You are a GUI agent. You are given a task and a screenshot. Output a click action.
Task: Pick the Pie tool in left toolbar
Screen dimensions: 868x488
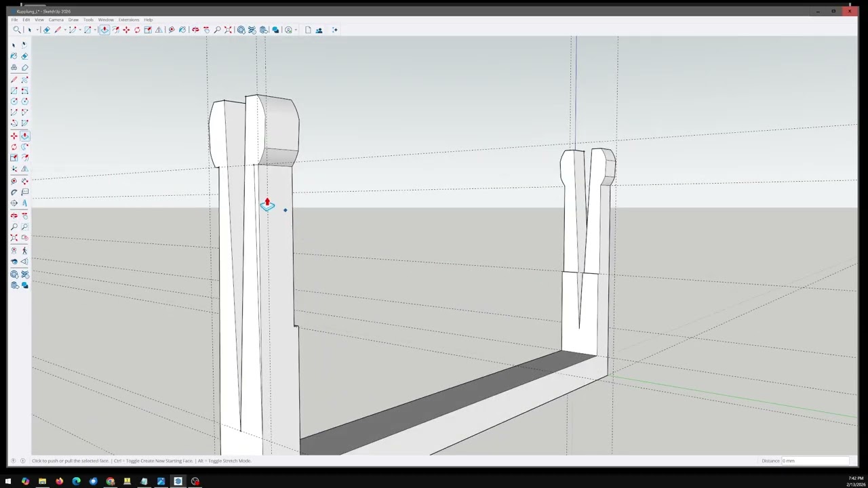click(x=24, y=123)
